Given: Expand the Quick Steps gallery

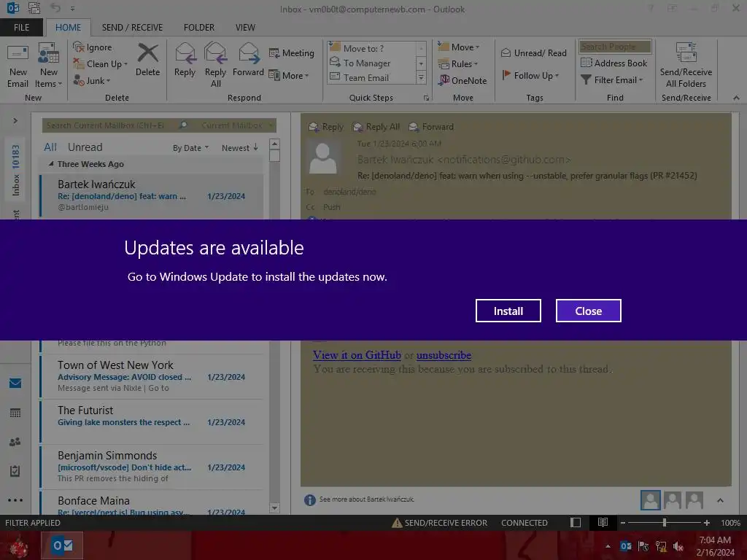Looking at the screenshot, I should [x=421, y=77].
